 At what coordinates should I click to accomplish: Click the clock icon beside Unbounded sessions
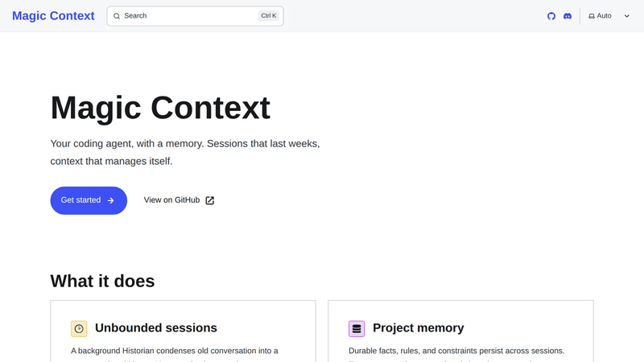[79, 329]
